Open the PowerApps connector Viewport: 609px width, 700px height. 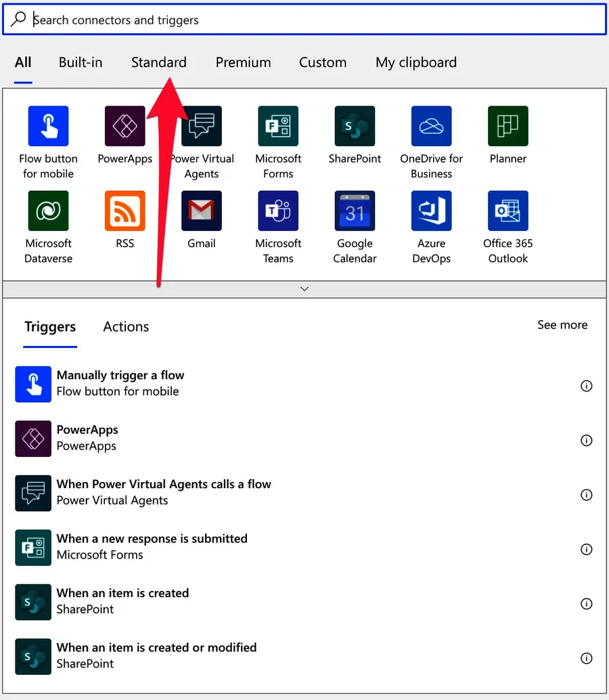point(125,126)
